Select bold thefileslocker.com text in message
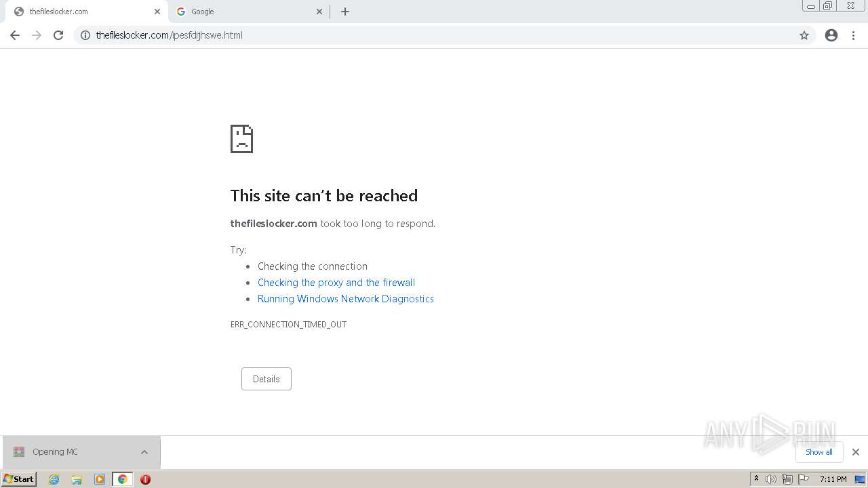This screenshot has width=868, height=488. point(274,224)
